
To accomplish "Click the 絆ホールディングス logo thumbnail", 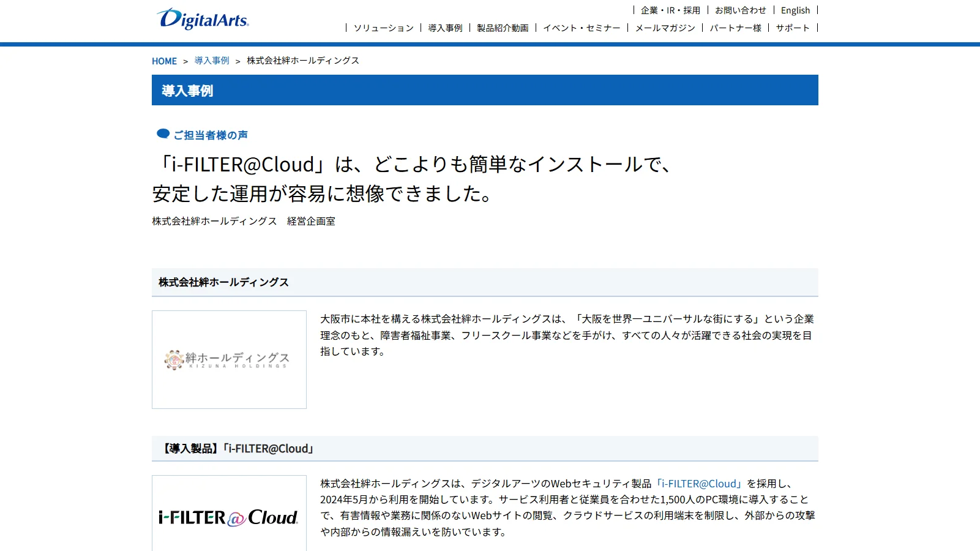I will click(x=229, y=359).
